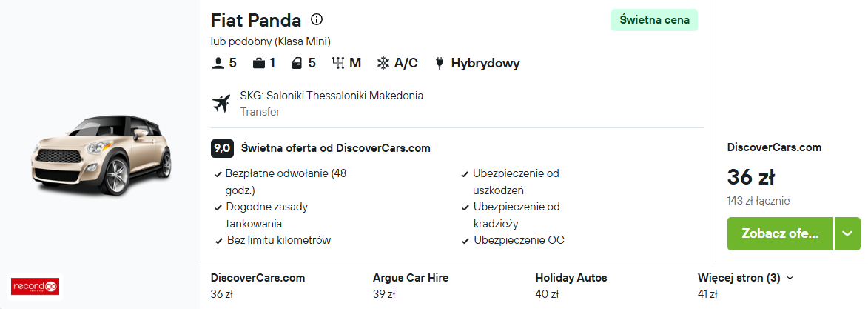Select the Argus Car Hire 39 zł offer
The image size is (868, 309).
pos(411,286)
